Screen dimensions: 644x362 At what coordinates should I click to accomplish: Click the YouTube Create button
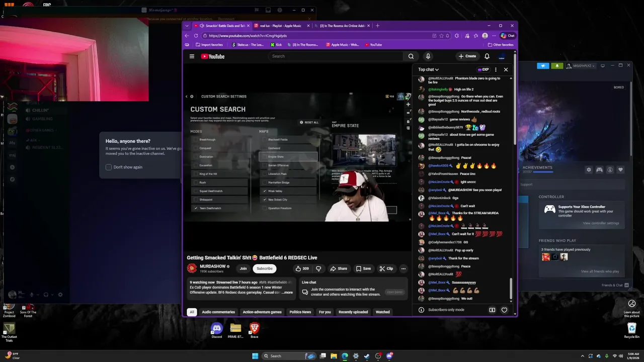click(467, 56)
